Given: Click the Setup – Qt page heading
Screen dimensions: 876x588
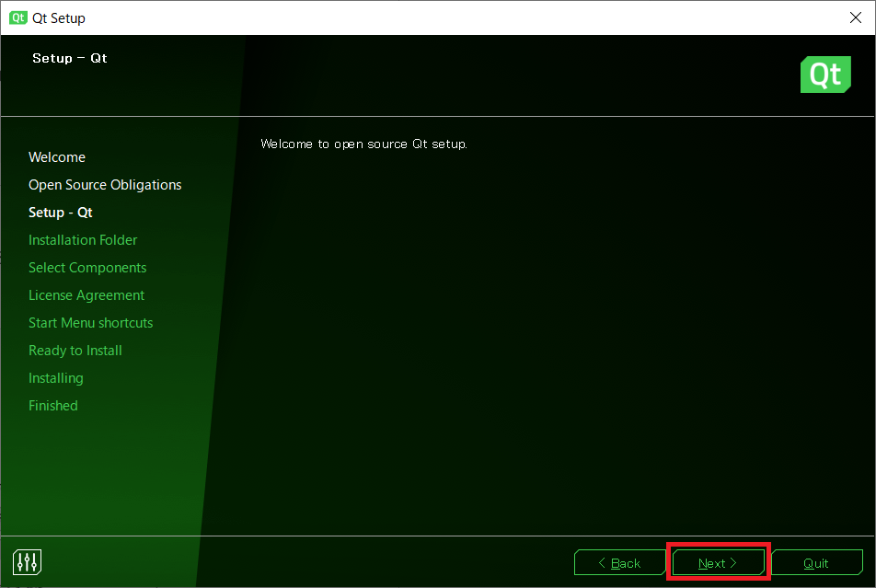Looking at the screenshot, I should coord(70,58).
